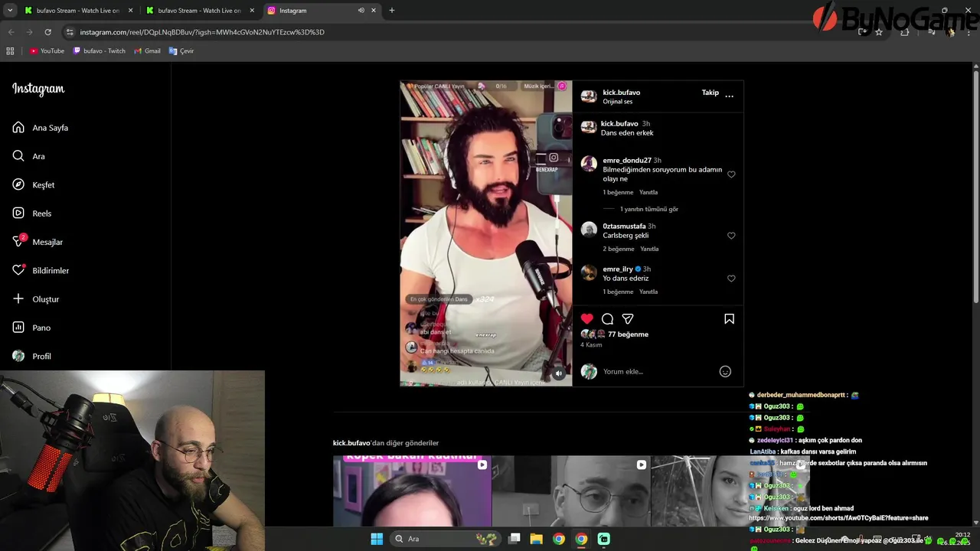Open the Ara search option
Image resolution: width=980 pixels, height=551 pixels.
pyautogui.click(x=29, y=156)
